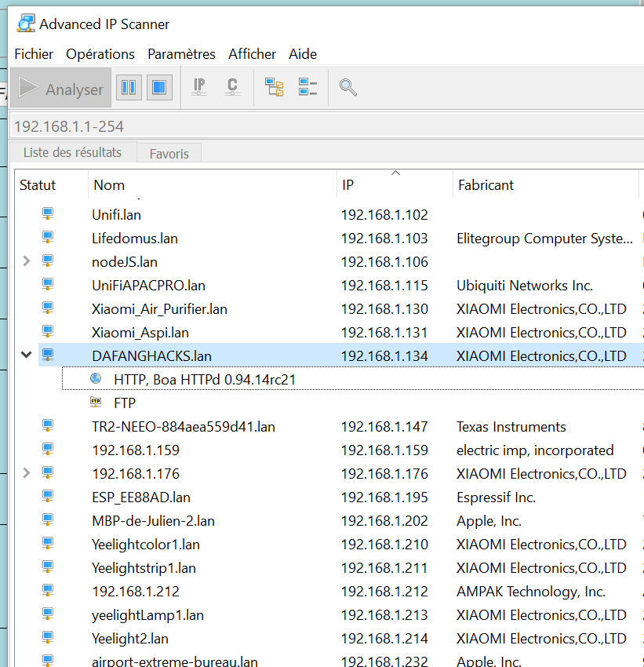Click the Ubiquiti Networks Inc. manufacturer cell
Screen dimensions: 644x667
525,285
